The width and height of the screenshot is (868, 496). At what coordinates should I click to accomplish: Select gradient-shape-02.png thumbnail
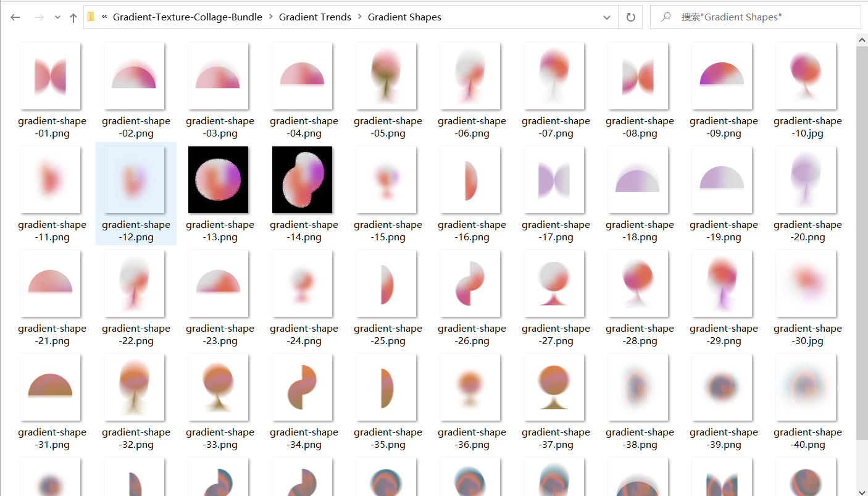(135, 76)
